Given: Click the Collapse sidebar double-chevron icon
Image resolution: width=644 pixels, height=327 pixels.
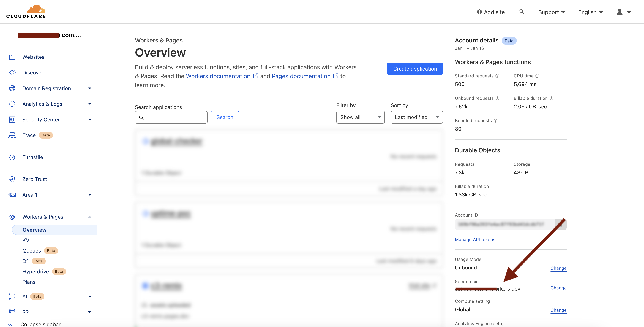Looking at the screenshot, I should tap(10, 324).
